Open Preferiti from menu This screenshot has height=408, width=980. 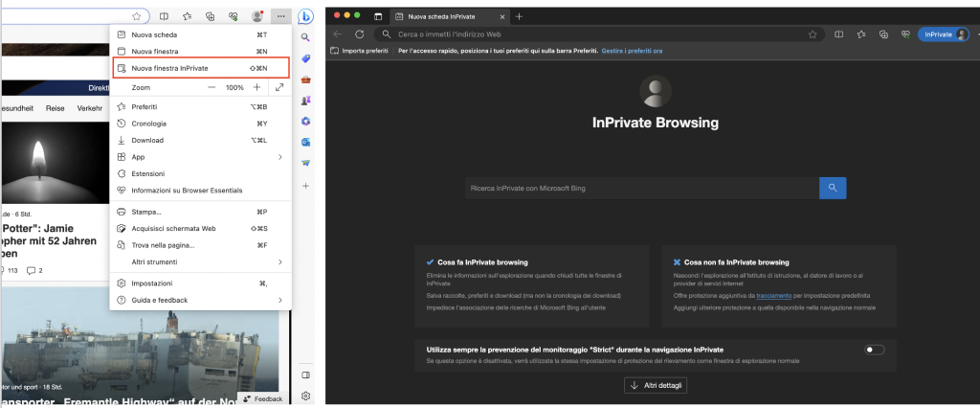click(200, 107)
